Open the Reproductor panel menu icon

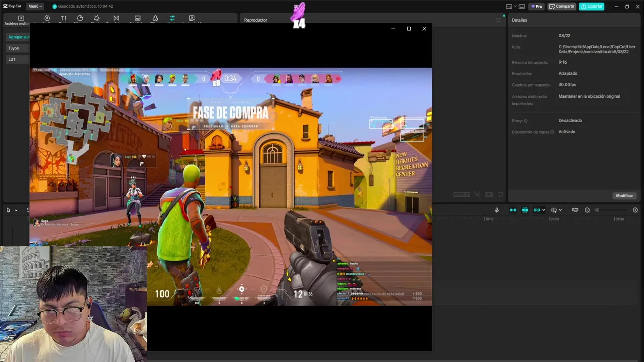(498, 20)
